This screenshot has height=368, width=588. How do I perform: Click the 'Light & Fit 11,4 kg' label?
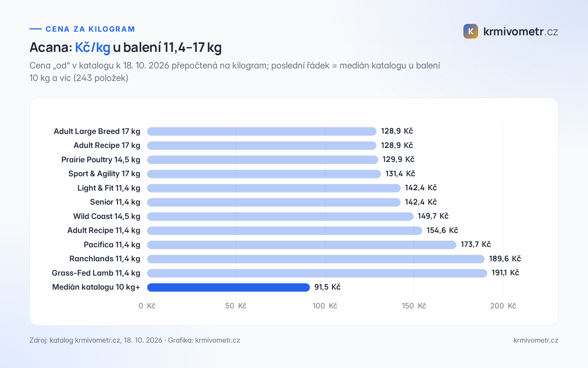(x=109, y=188)
